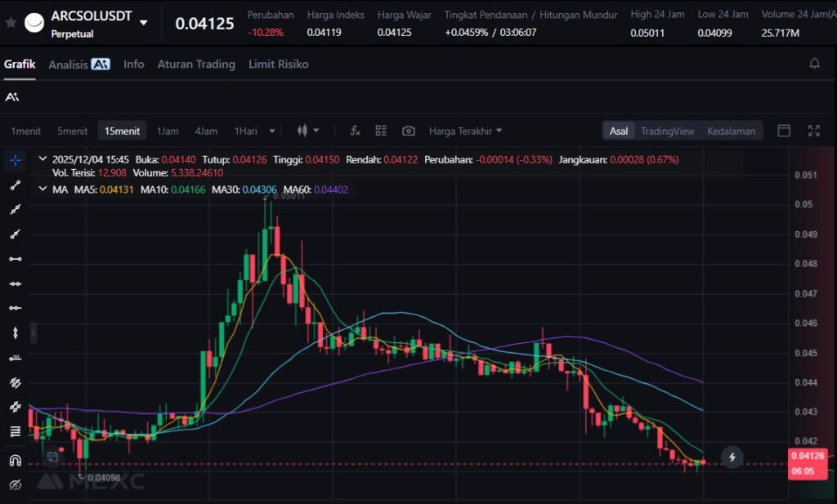Click the lightning quick-order icon on the chart

732,457
